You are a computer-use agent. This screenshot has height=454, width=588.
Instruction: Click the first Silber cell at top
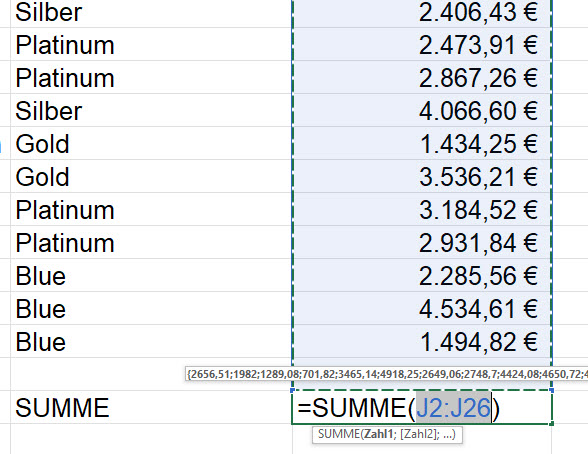152,12
